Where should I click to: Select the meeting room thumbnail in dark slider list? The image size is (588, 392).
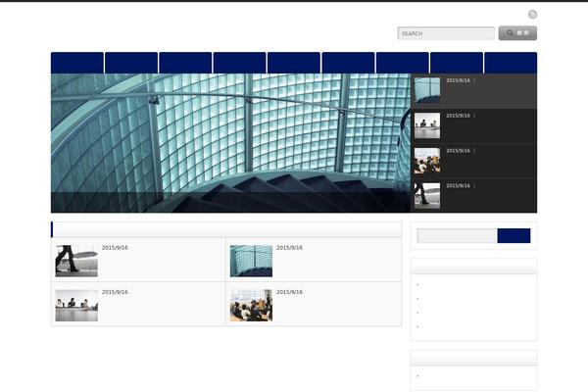(x=427, y=125)
